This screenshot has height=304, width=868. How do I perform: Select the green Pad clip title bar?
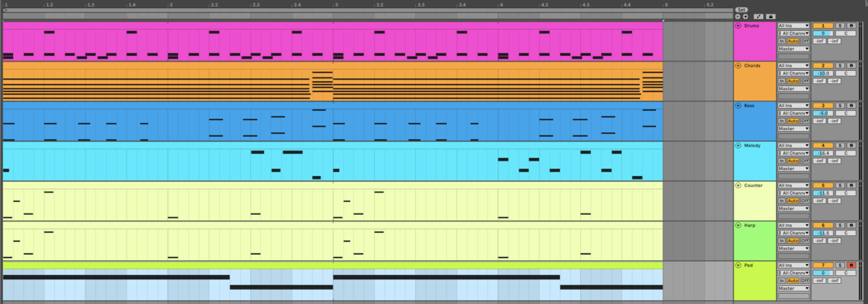coord(333,265)
